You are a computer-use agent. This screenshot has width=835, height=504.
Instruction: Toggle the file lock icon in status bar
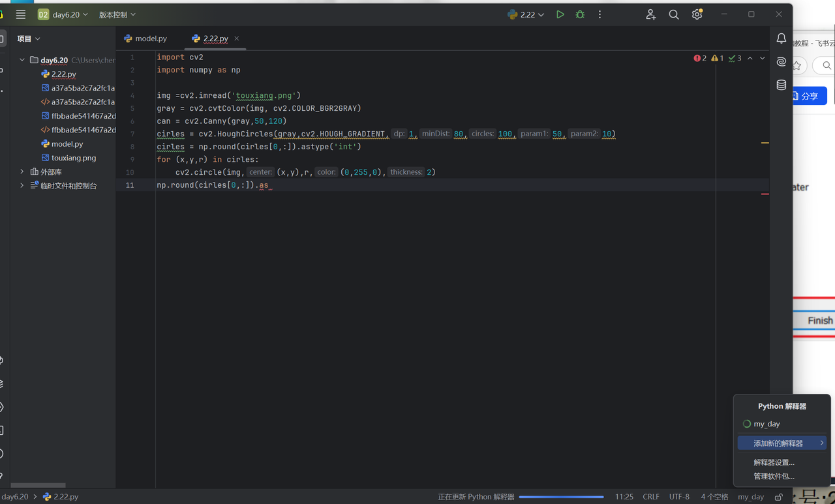point(778,496)
